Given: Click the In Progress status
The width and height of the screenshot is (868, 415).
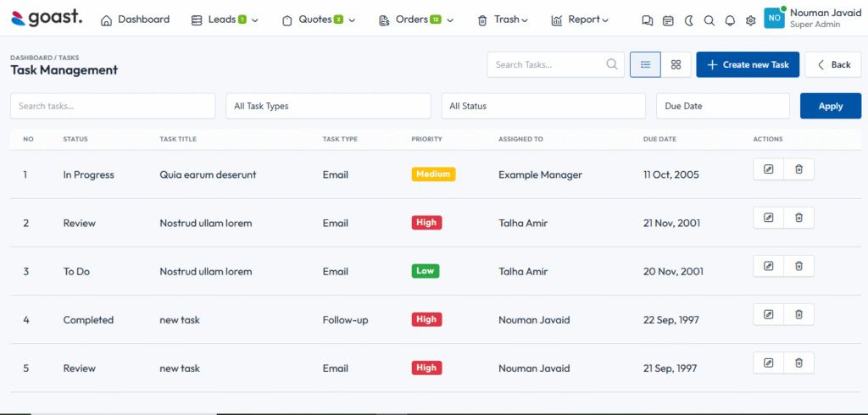Looking at the screenshot, I should click(88, 174).
